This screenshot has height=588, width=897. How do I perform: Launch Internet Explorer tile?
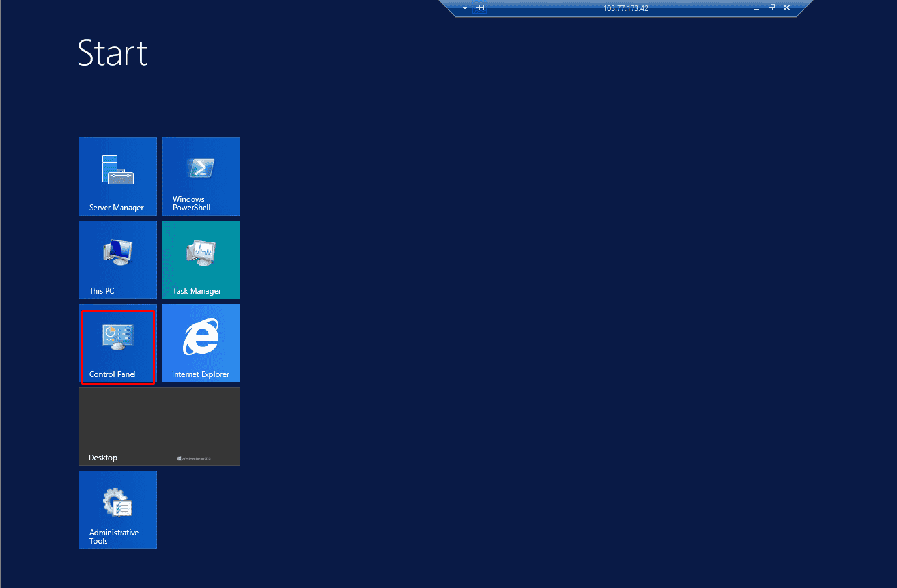[201, 343]
